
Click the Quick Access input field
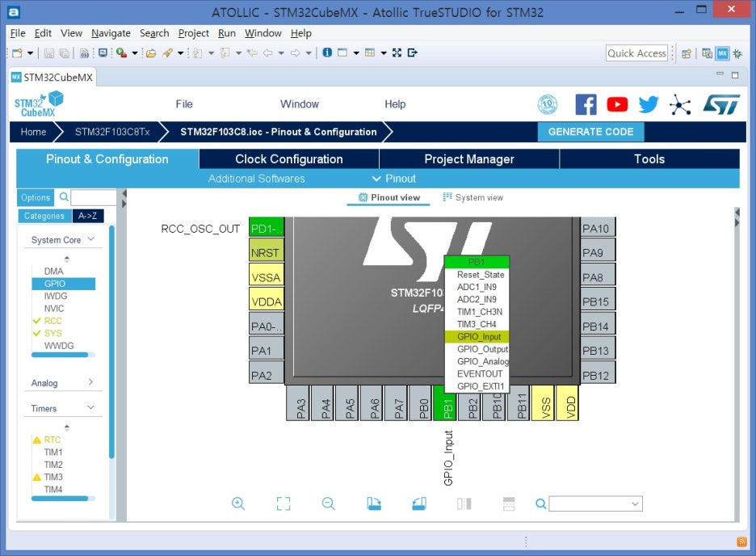click(636, 53)
